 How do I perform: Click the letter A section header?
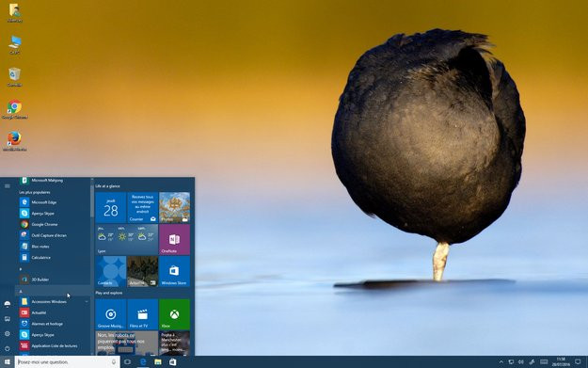(x=53, y=291)
